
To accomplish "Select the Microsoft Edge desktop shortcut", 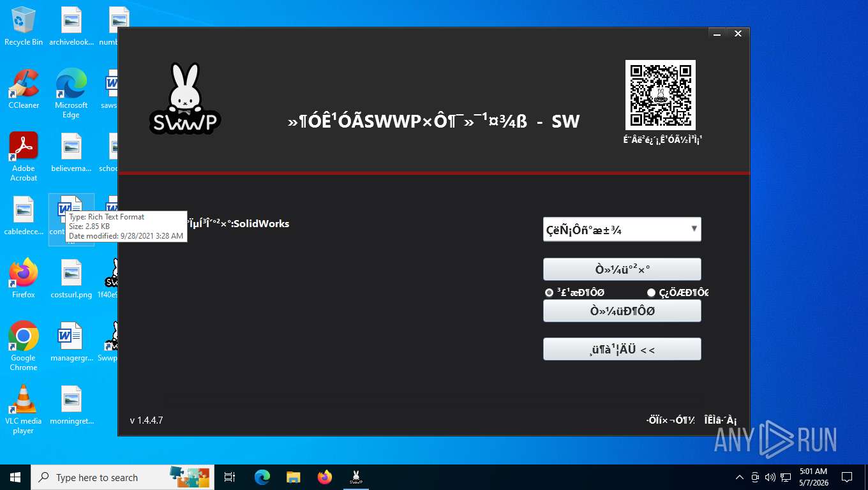I will 71,94.
